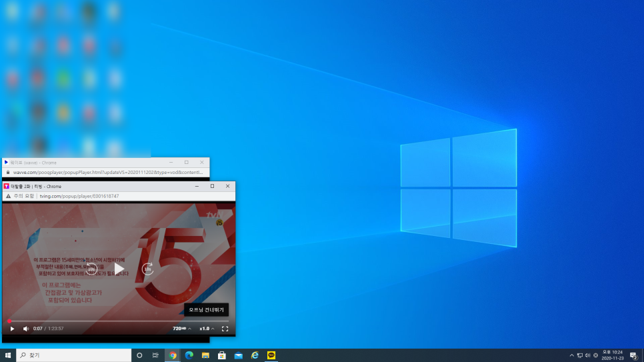The image size is (644, 362).
Task: Click the 주의 요함 security warning in tving window
Action: [20, 197]
